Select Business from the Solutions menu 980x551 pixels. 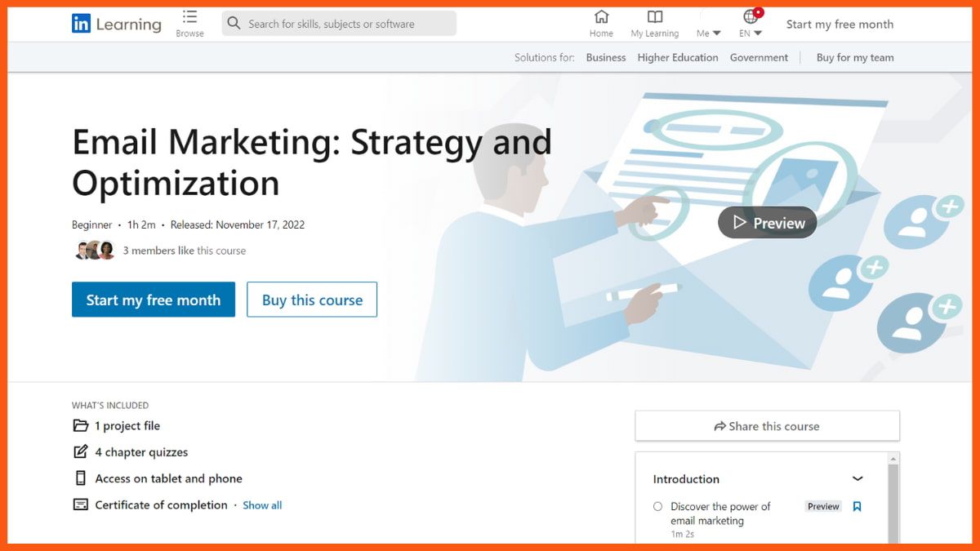[606, 57]
